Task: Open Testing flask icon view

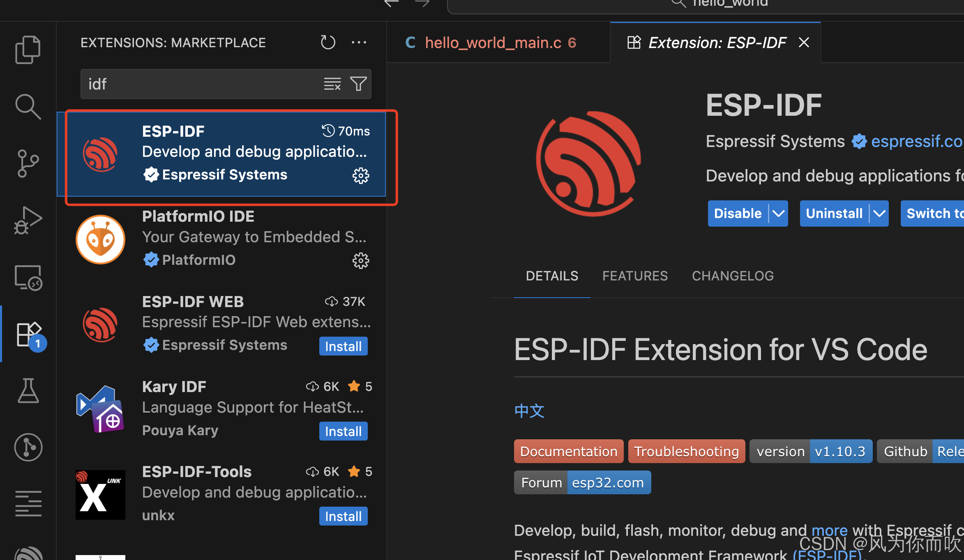Action: coord(28,390)
